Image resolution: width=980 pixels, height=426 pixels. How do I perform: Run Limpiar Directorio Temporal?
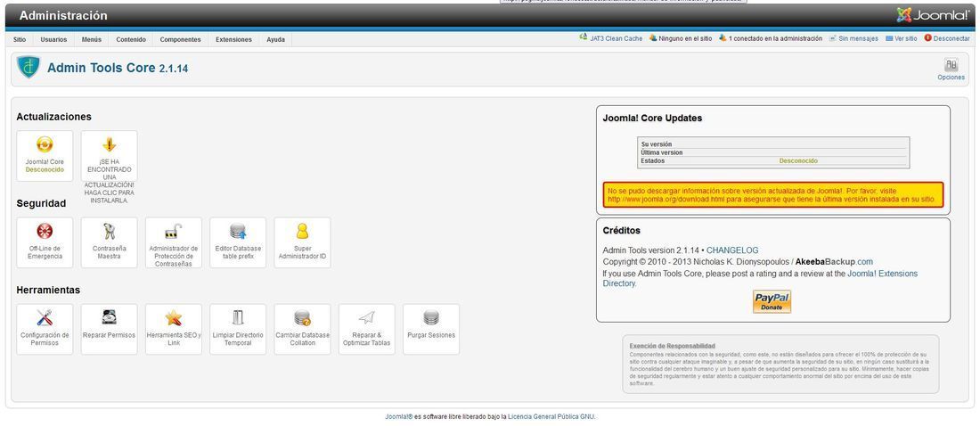[238, 329]
